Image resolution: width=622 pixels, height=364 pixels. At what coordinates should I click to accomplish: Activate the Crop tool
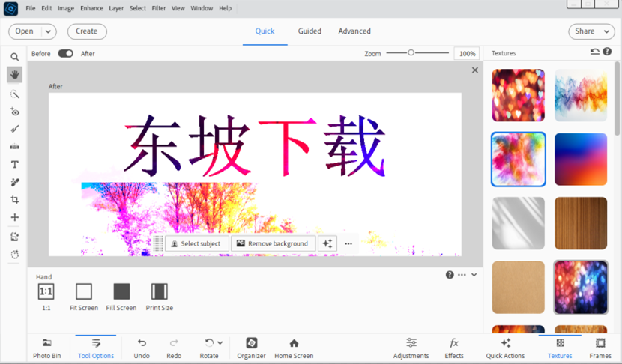(x=14, y=200)
